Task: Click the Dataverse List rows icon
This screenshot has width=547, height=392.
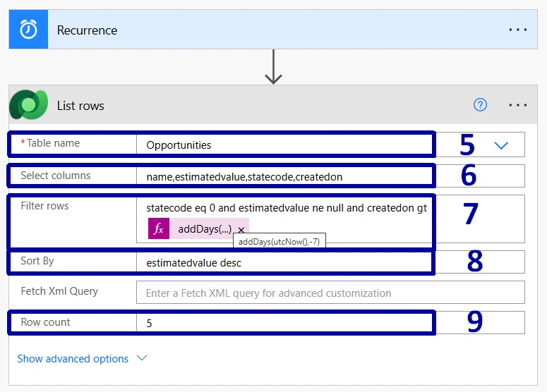Action: click(28, 104)
